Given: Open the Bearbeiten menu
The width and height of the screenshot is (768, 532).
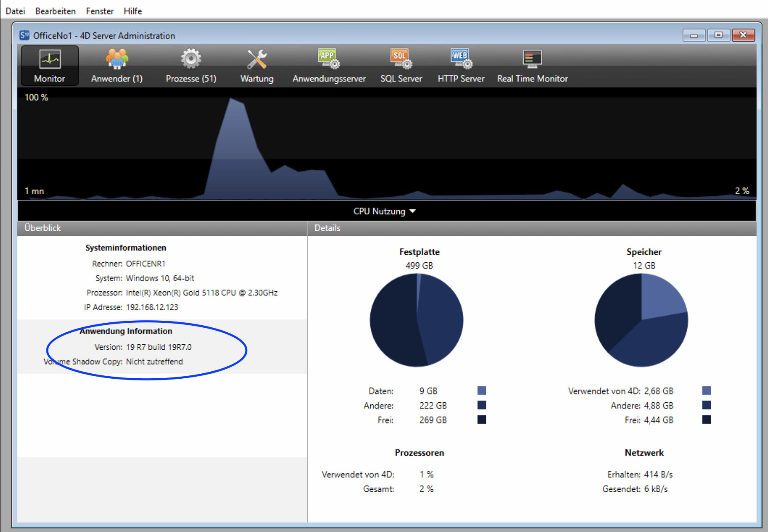Looking at the screenshot, I should tap(56, 11).
